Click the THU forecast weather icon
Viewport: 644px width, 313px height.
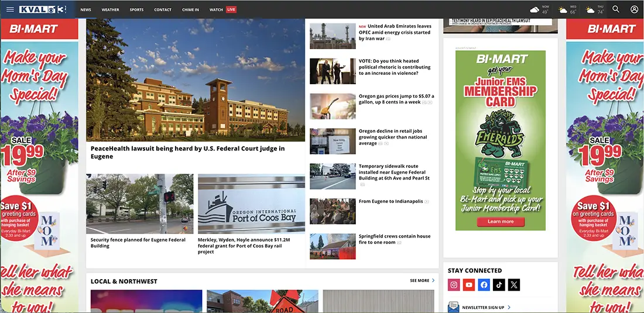click(x=590, y=9)
